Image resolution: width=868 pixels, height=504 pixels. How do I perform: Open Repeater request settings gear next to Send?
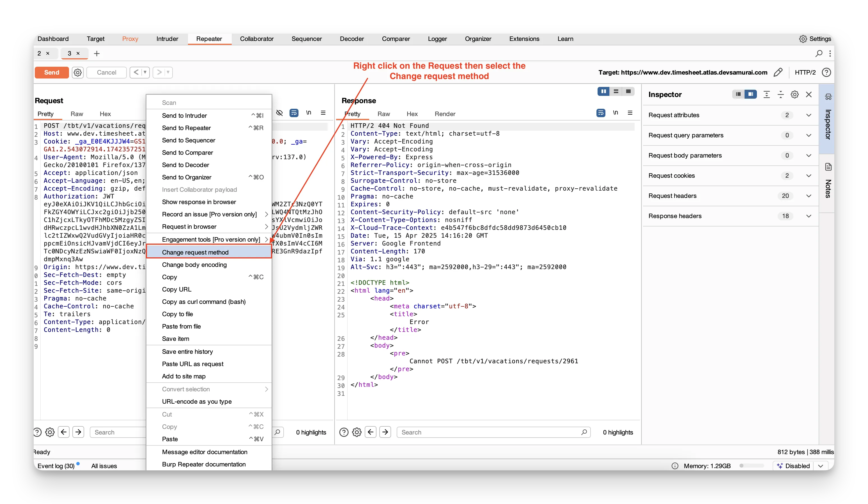click(x=78, y=72)
